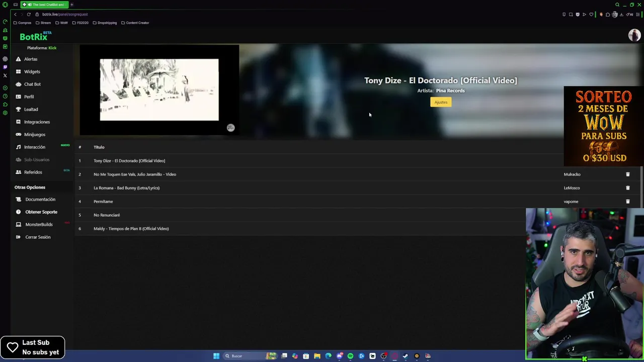This screenshot has height=362, width=644.
Task: Select Maldy - Tiempos de Plan B row
Action: click(299, 228)
